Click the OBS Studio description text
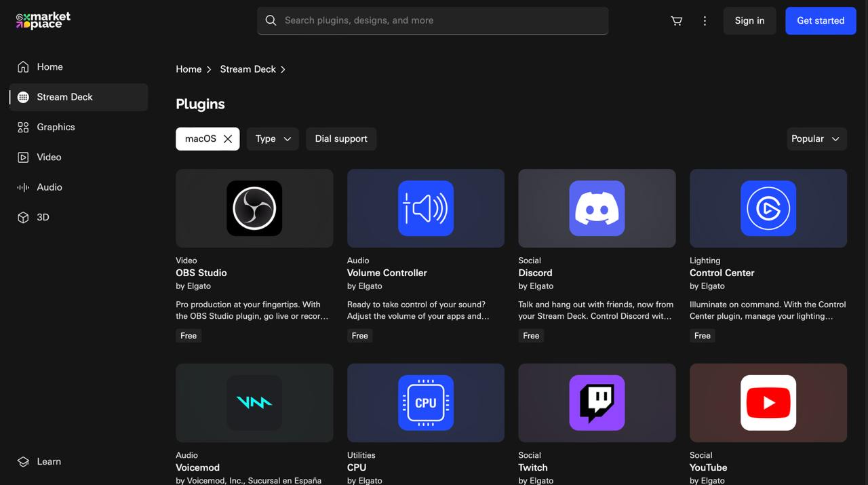This screenshot has height=485, width=868. (252, 311)
